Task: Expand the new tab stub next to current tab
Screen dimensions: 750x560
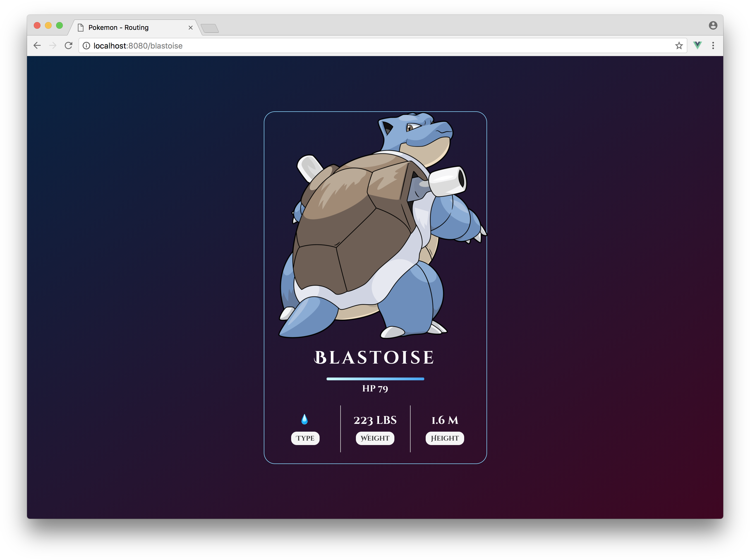Action: (210, 29)
